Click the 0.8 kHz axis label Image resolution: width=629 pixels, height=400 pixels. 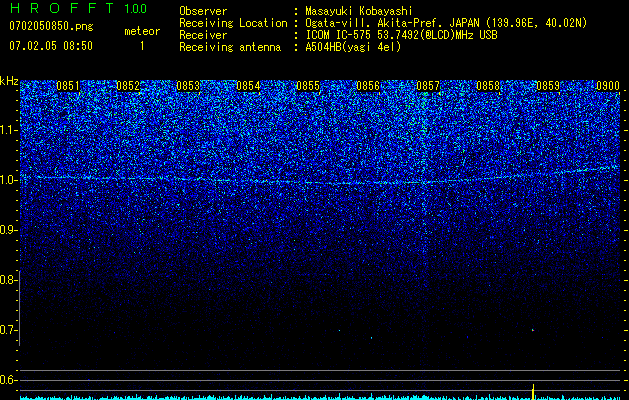9,280
